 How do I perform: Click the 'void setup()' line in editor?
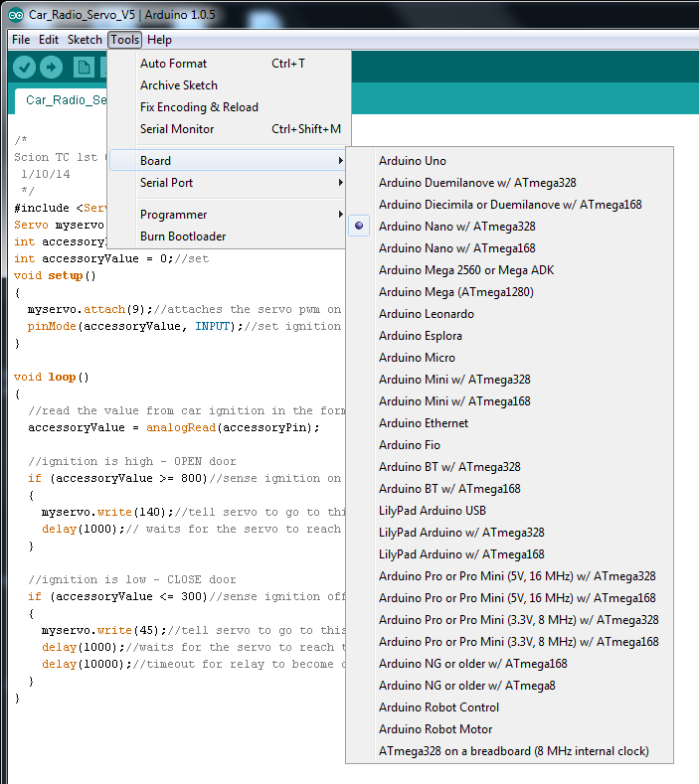point(55,276)
